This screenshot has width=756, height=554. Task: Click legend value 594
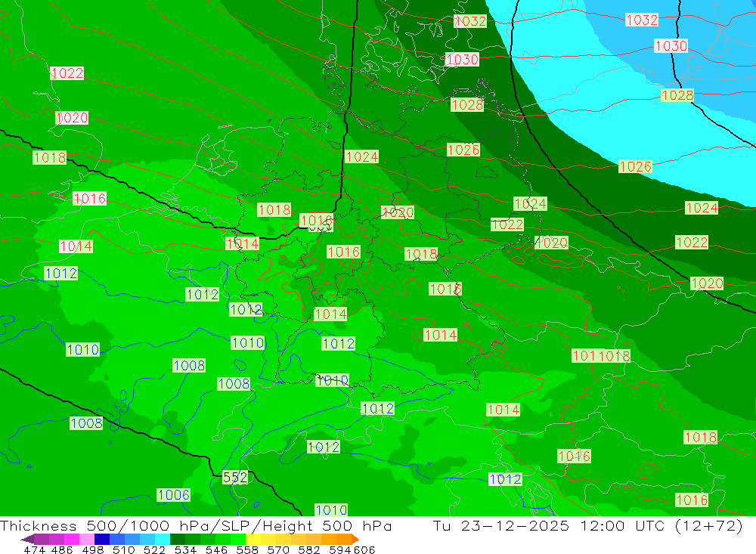click(x=340, y=549)
